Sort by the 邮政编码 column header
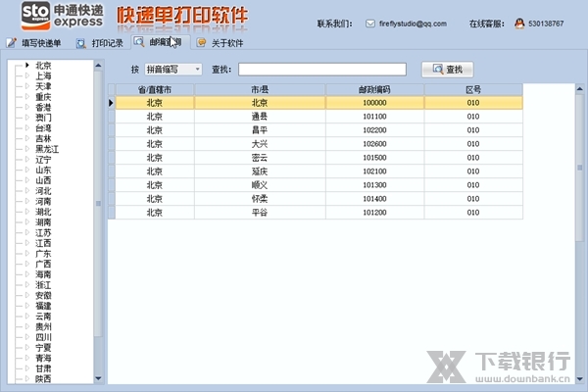Image resolution: width=588 pixels, height=392 pixels. click(374, 89)
